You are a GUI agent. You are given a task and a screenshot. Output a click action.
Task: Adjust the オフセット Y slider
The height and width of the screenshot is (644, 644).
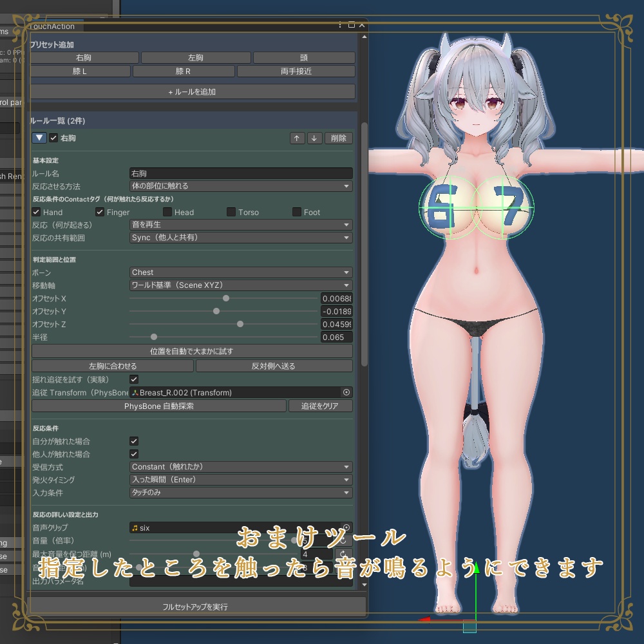click(216, 311)
